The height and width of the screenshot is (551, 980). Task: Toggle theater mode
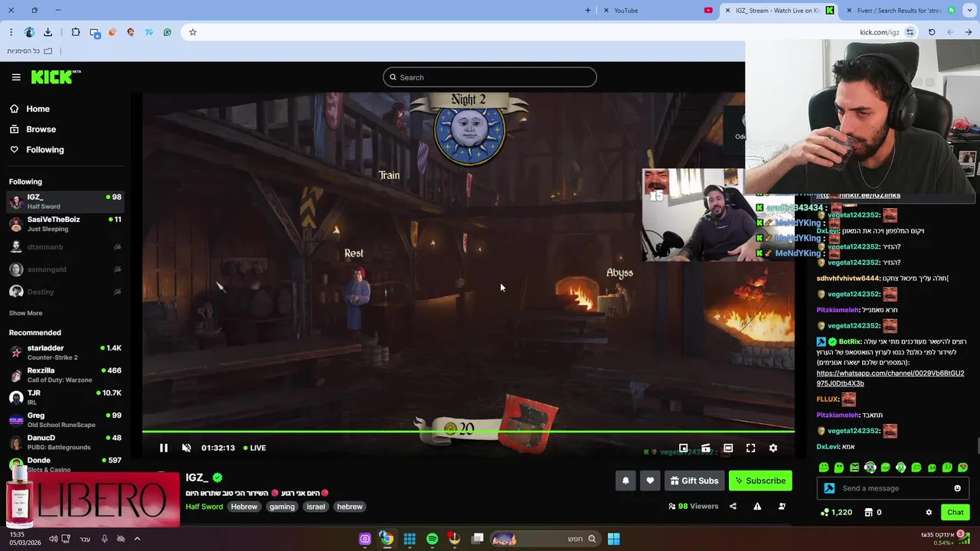click(x=728, y=448)
